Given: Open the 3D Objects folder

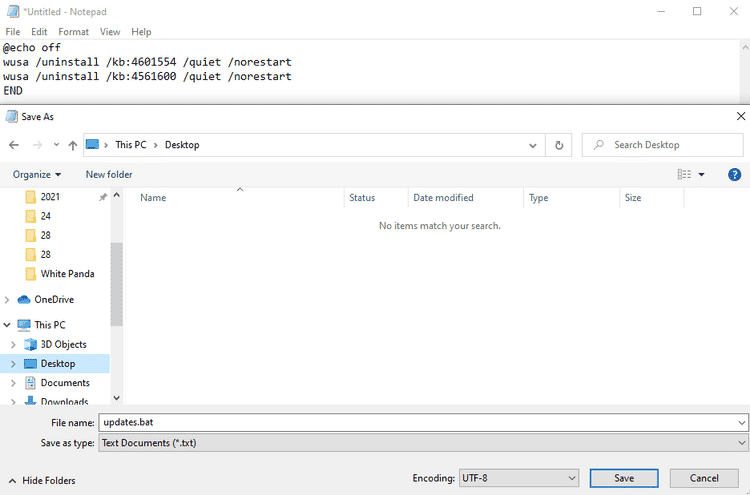Looking at the screenshot, I should click(x=62, y=344).
